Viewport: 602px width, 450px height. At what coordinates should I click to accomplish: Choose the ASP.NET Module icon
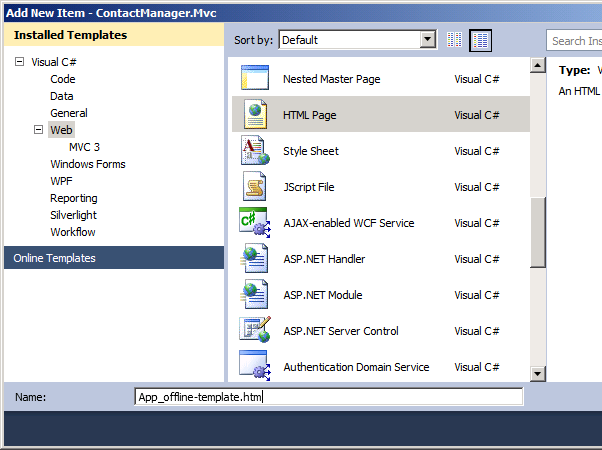point(255,295)
